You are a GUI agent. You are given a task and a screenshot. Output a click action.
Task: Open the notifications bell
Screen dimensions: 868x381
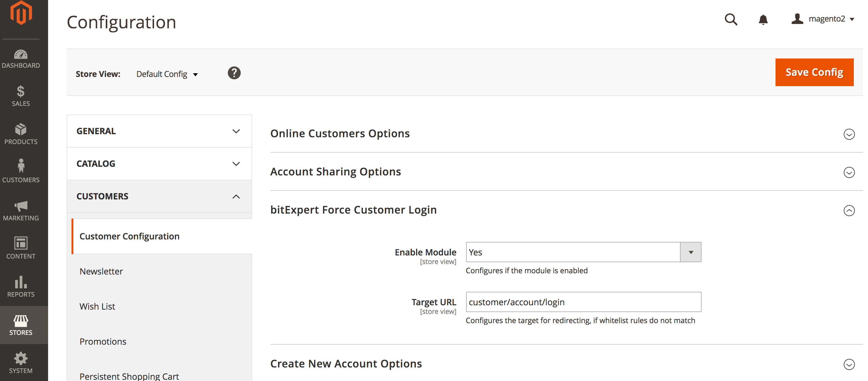[763, 19]
